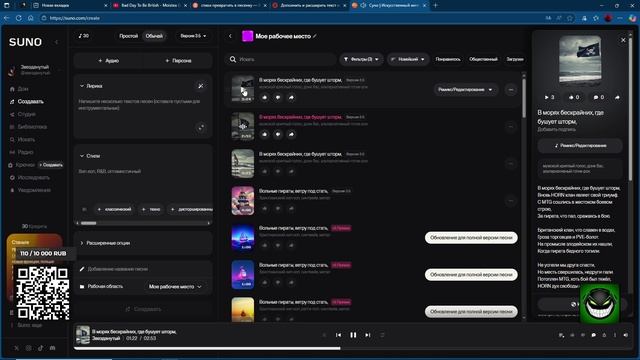Click the Ремикс/Редактирование button in details panel
640x360 pixels.
pos(580,145)
